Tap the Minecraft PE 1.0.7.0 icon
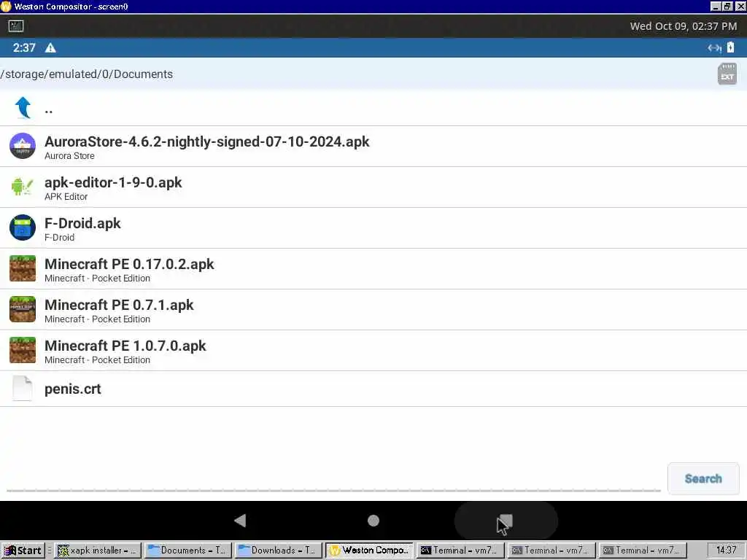747x560 pixels. (23, 350)
